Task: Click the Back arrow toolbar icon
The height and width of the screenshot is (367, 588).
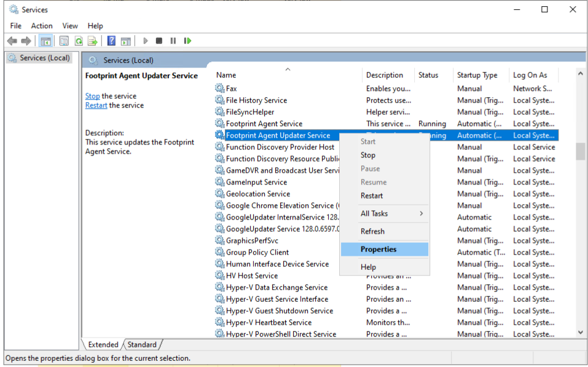Action: tap(12, 41)
